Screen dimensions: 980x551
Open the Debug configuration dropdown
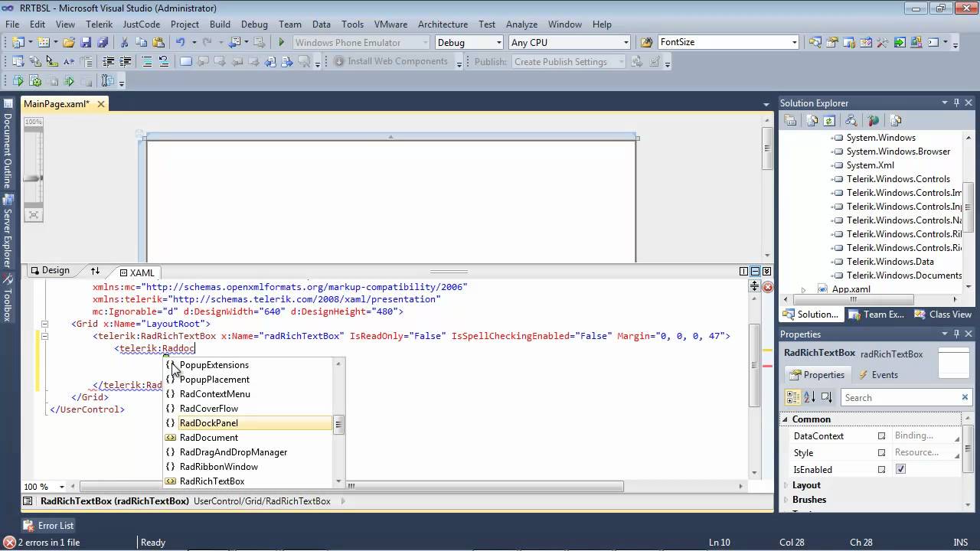[498, 43]
